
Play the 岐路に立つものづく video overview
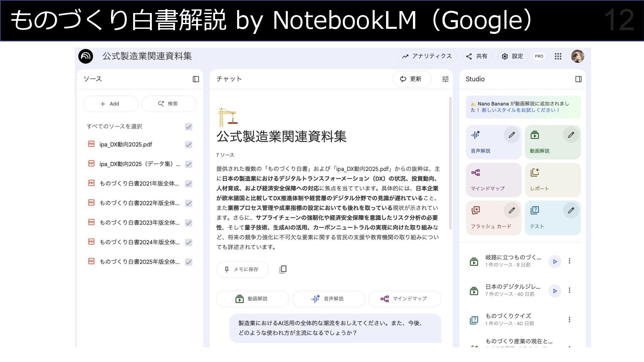555,261
